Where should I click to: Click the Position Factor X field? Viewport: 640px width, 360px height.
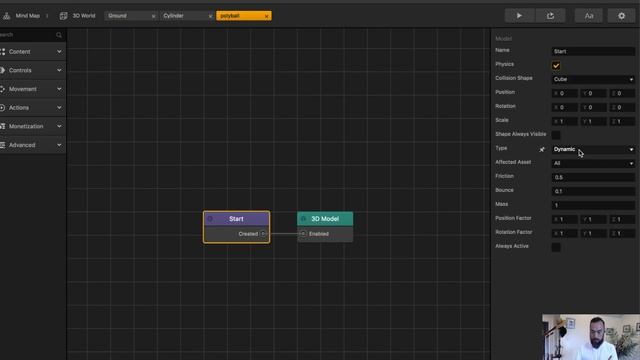point(565,219)
